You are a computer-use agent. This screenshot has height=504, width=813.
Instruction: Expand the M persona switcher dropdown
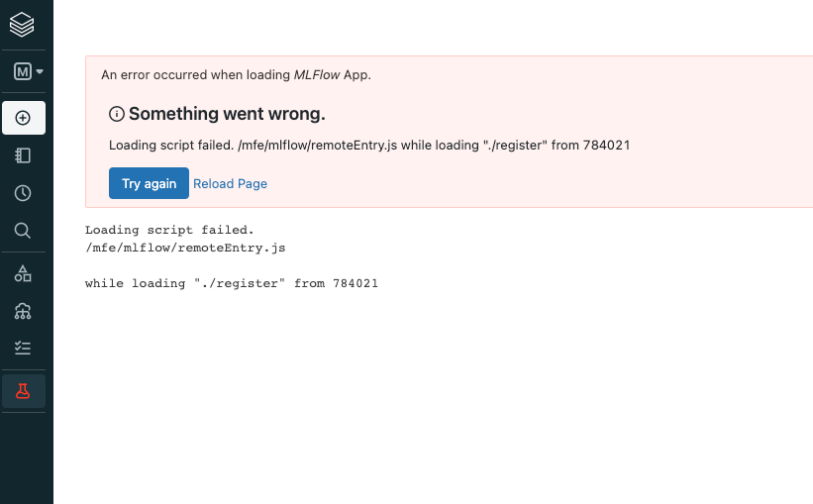pyautogui.click(x=28, y=71)
